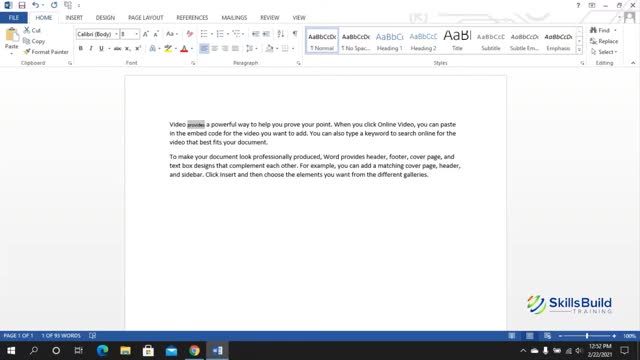Center align the paragraph
Viewport: 640px width, 360px height.
[214, 49]
